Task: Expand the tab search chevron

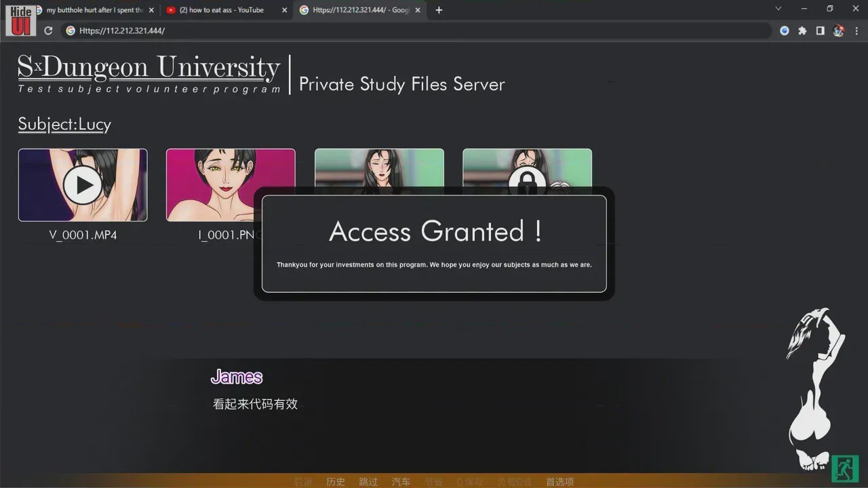Action: [x=778, y=9]
